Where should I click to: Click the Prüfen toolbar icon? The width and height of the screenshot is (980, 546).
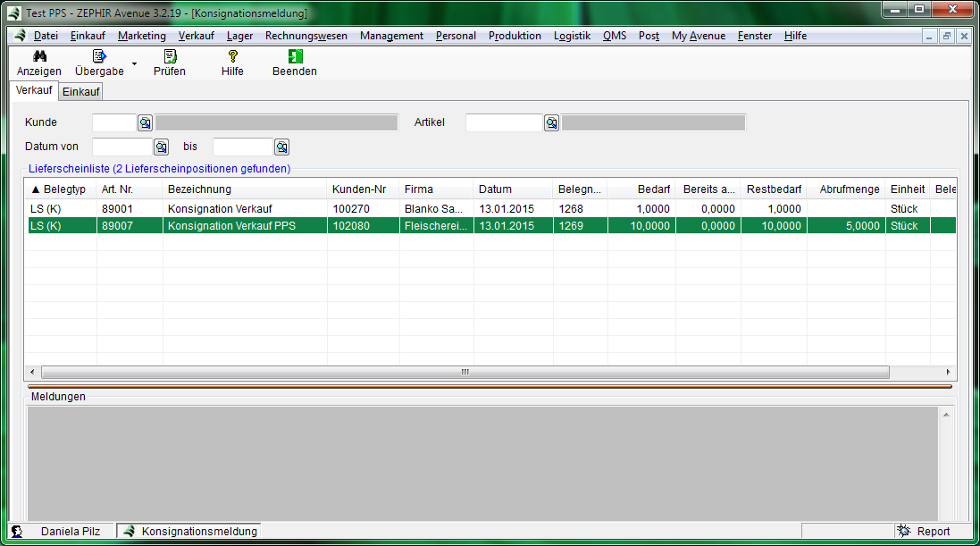170,56
